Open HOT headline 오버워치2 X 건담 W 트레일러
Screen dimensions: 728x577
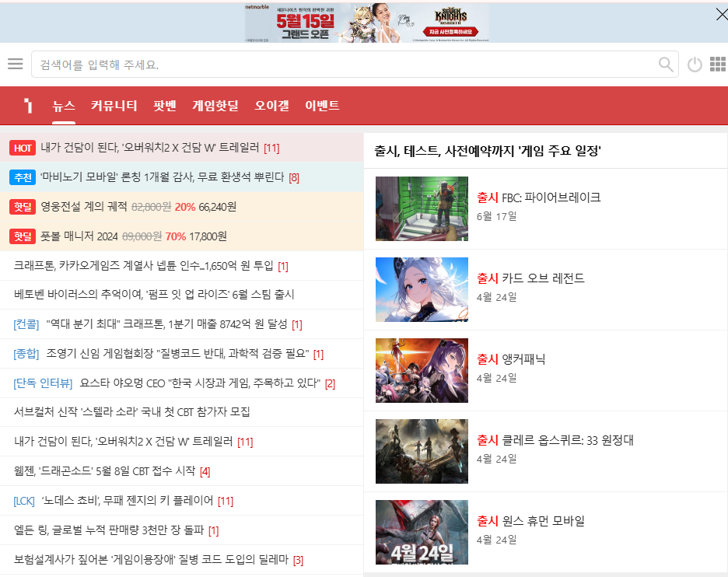click(150, 148)
